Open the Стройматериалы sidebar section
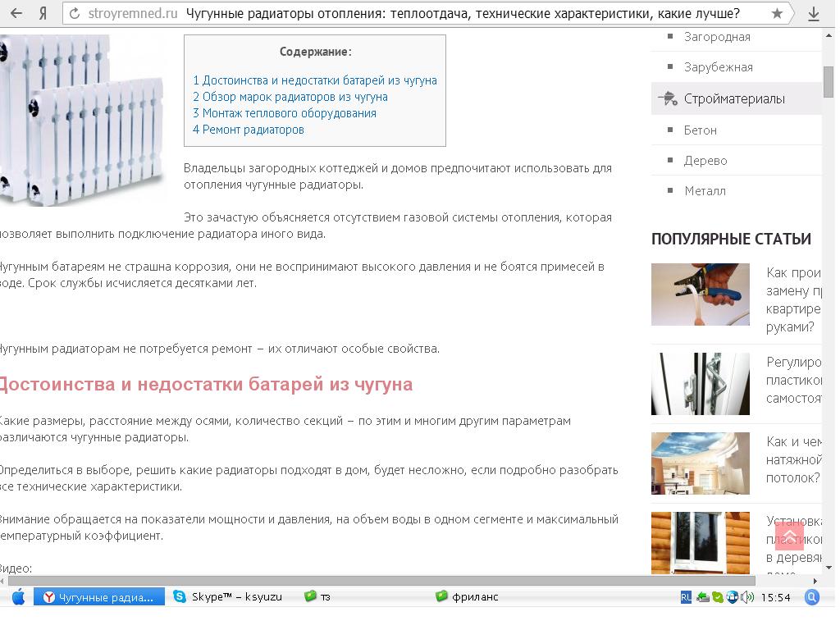The height and width of the screenshot is (630, 840). coord(737,98)
